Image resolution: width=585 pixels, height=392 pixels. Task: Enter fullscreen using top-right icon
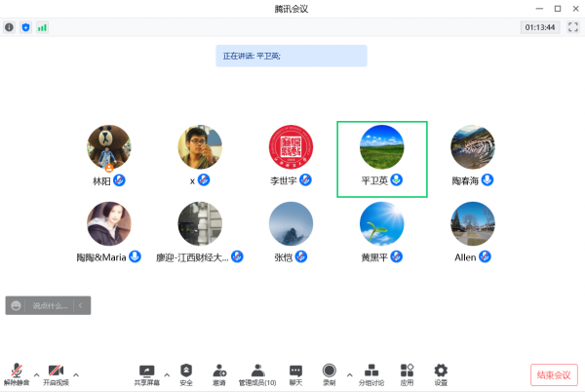573,27
